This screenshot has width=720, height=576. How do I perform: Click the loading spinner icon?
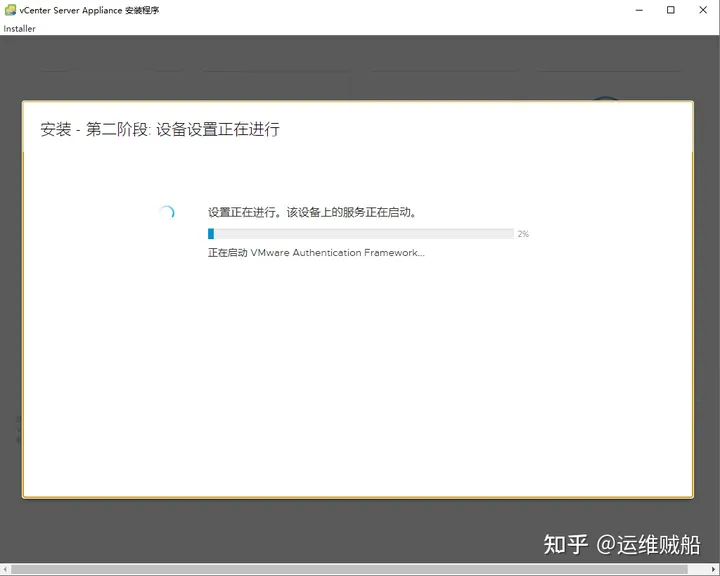pyautogui.click(x=167, y=212)
